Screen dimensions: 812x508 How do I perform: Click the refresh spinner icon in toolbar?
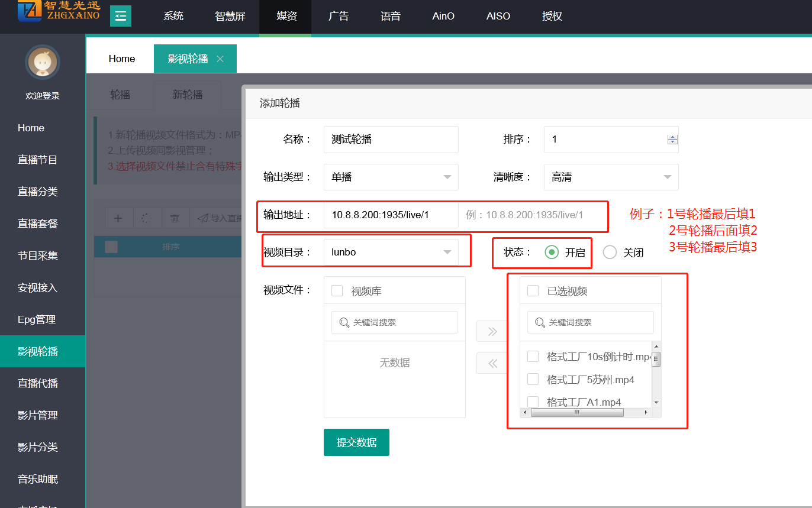pyautogui.click(x=146, y=218)
